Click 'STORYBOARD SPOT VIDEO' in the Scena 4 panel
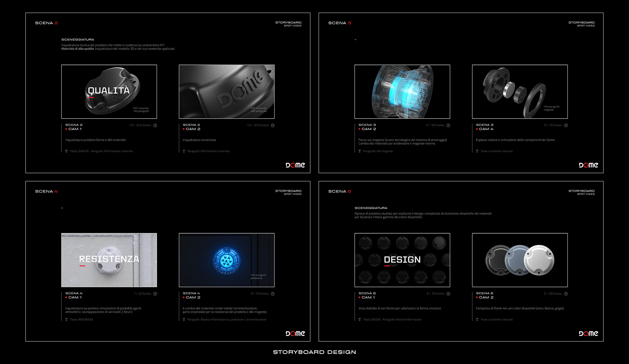This screenshot has height=364, width=629. (288, 192)
